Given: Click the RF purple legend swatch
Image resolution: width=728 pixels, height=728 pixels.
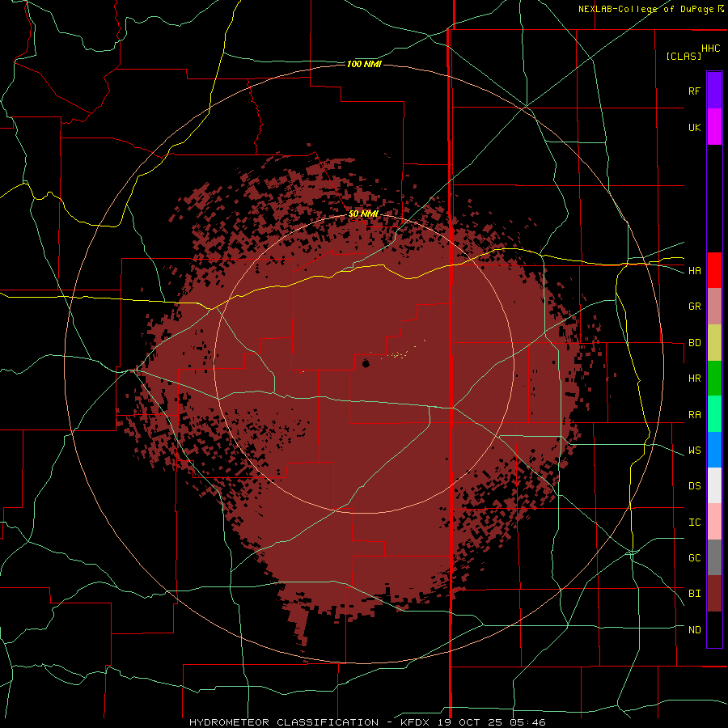Looking at the screenshot, I should [714, 91].
